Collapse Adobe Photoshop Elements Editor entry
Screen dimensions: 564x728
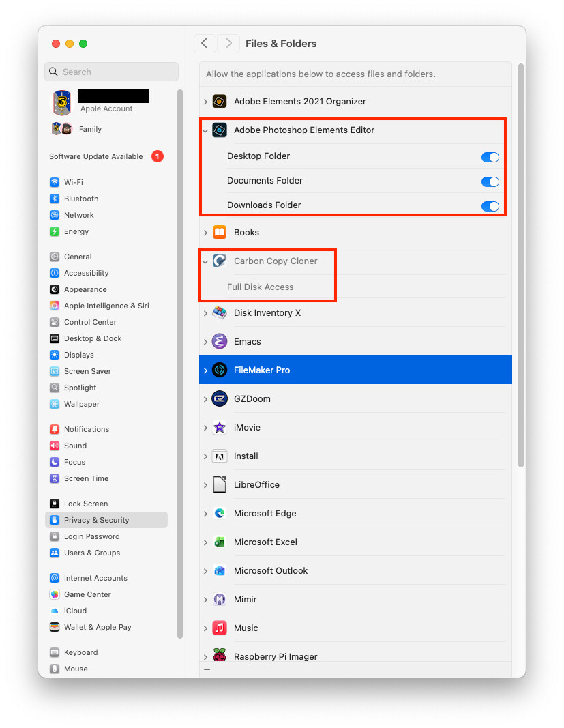pyautogui.click(x=205, y=130)
